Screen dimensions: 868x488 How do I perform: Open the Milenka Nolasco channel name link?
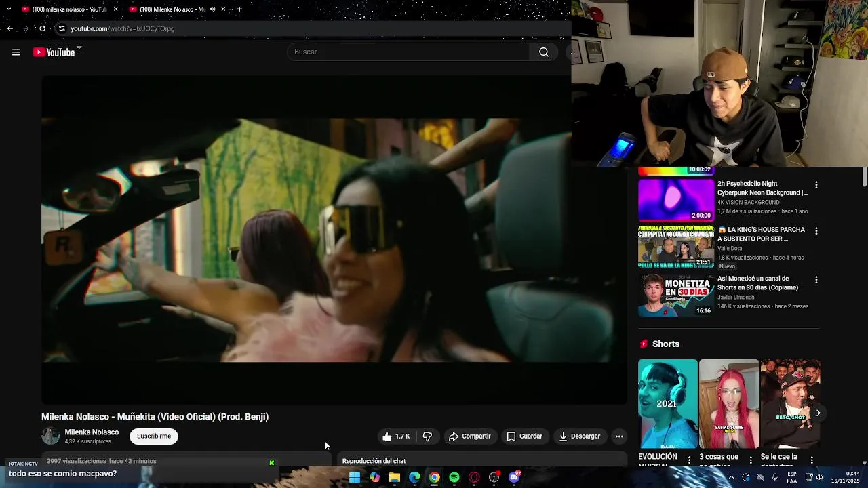[x=92, y=432]
